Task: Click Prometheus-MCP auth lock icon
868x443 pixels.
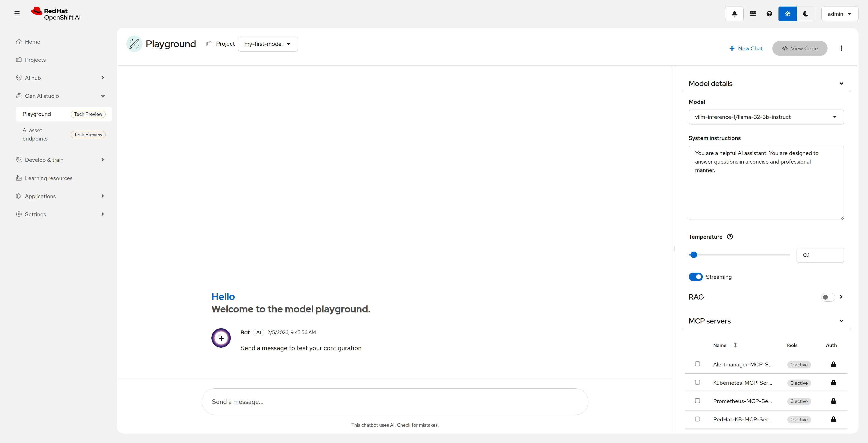Action: point(833,401)
